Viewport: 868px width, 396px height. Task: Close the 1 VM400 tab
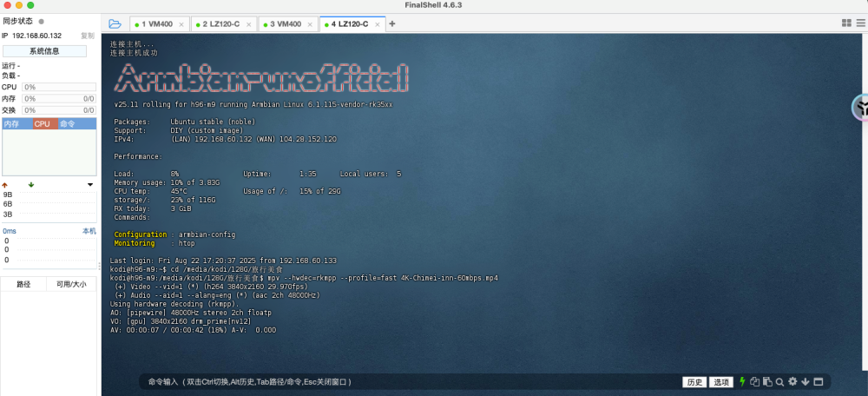coord(181,24)
